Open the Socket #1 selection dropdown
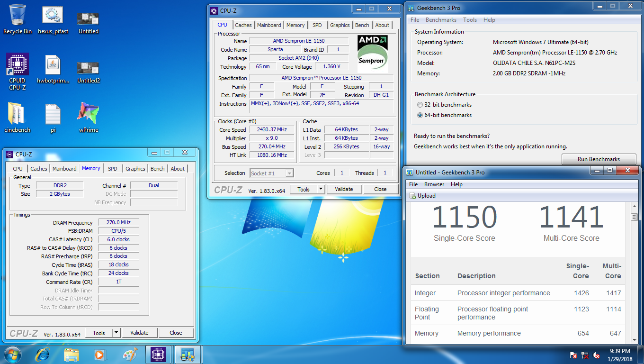The width and height of the screenshot is (644, 364). 272,173
